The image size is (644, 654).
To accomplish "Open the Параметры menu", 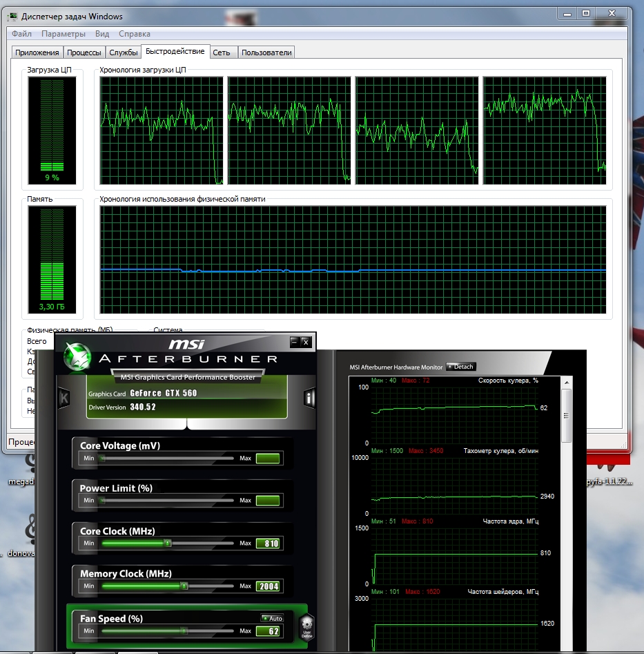I will (x=64, y=34).
